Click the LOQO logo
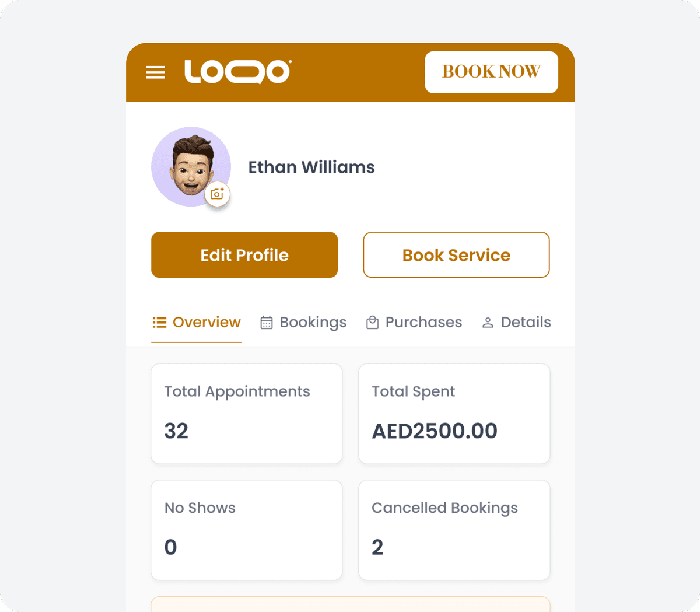The height and width of the screenshot is (612, 700). click(x=238, y=72)
